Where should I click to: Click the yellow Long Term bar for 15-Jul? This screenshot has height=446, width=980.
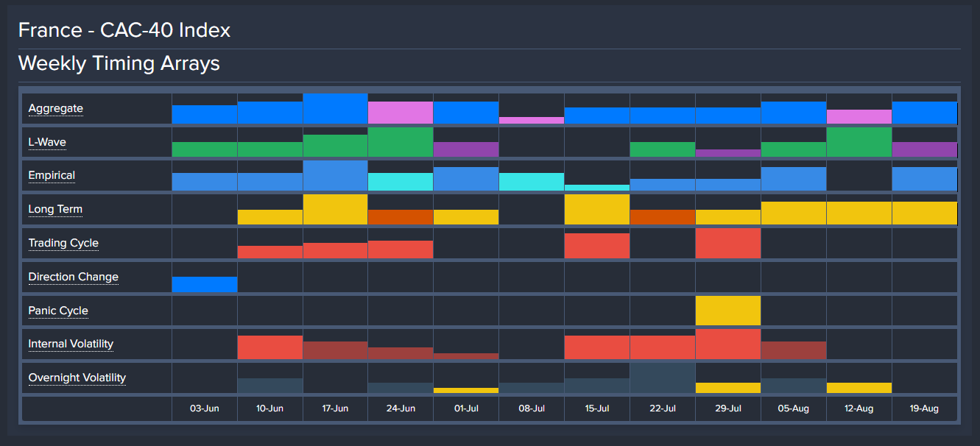[597, 209]
